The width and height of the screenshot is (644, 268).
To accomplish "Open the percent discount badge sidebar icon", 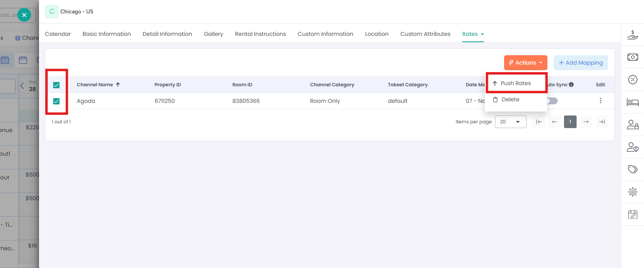I will (x=633, y=80).
